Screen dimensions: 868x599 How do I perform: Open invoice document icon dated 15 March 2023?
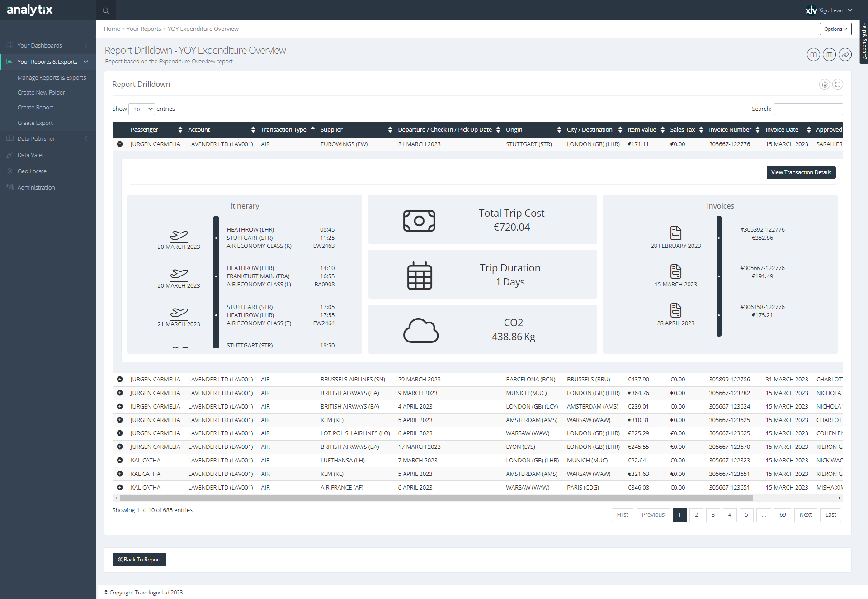[x=676, y=271]
